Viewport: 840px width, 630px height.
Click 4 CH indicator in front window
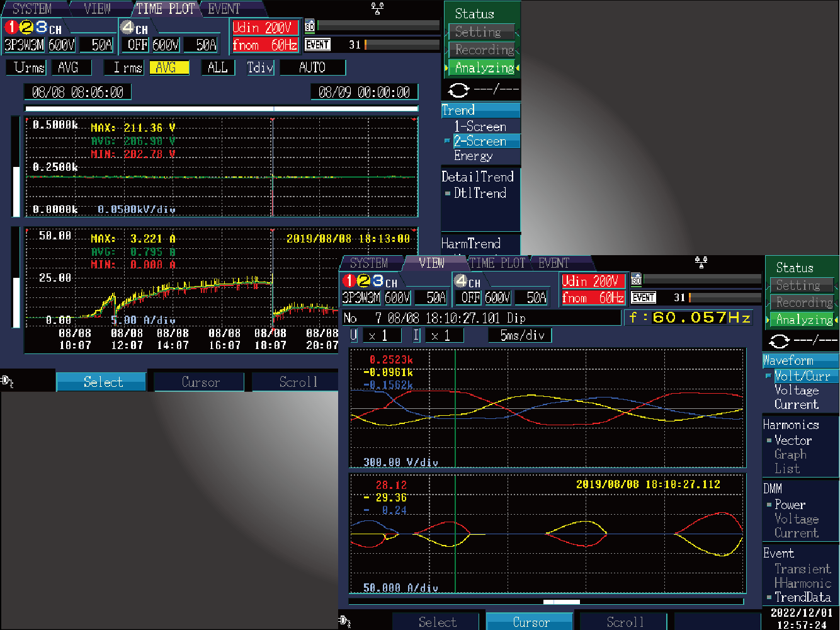click(x=468, y=282)
